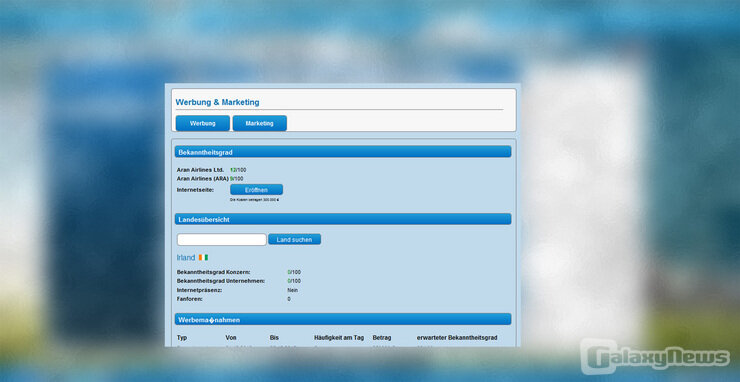
Task: Click the Häufigkeit am Tag column header
Action: pos(339,338)
